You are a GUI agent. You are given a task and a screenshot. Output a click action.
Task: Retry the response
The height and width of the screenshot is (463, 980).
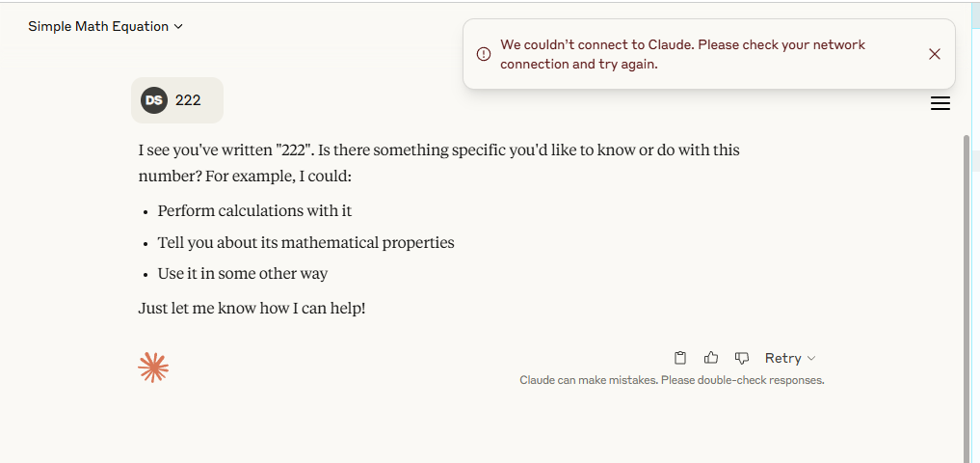tap(782, 358)
